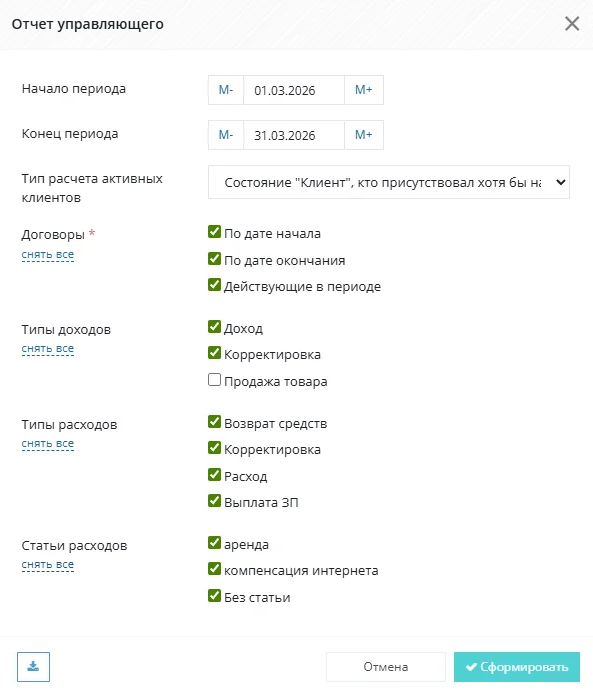Screen dimensions: 593x695
Task: Uncheck the аренда expense item
Action: 215,543
